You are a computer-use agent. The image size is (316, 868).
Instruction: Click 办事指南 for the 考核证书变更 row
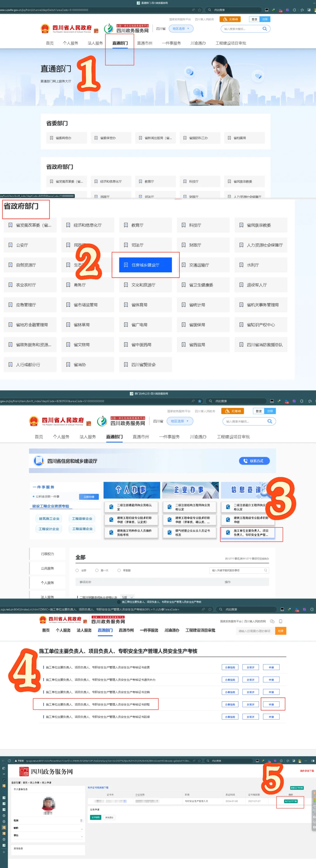(230, 667)
